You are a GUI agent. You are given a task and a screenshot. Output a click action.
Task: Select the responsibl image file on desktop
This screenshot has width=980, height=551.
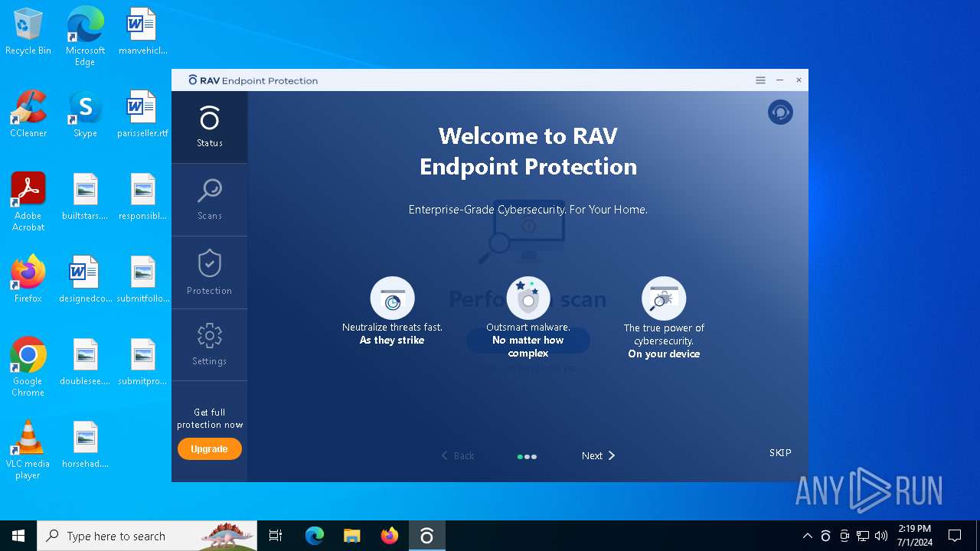click(142, 197)
